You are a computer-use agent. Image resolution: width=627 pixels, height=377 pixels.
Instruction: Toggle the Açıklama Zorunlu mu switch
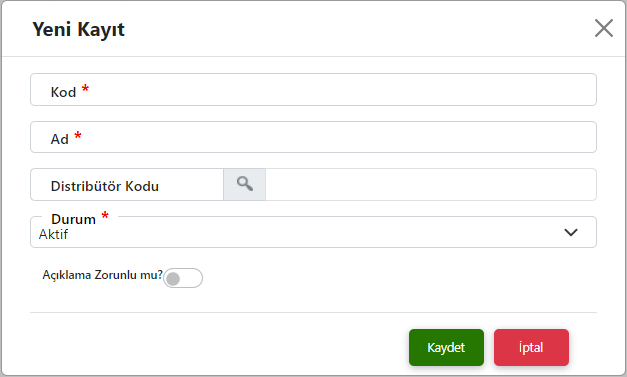click(x=183, y=278)
